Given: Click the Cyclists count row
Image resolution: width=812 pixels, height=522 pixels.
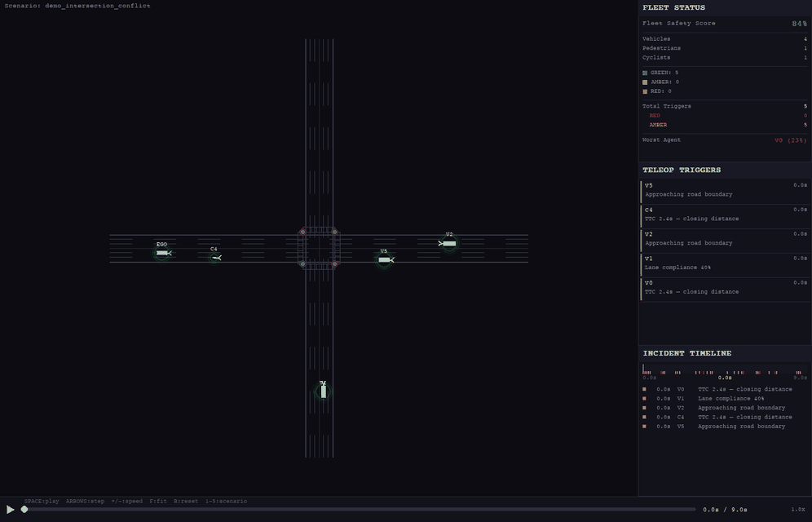Looking at the screenshot, I should point(725,58).
